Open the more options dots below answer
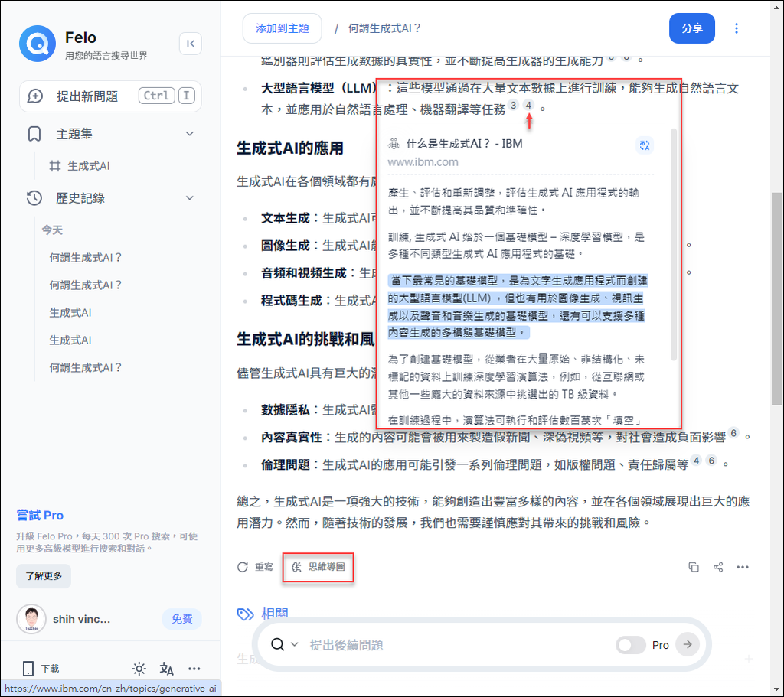Image resolution: width=784 pixels, height=697 pixels. coord(743,567)
